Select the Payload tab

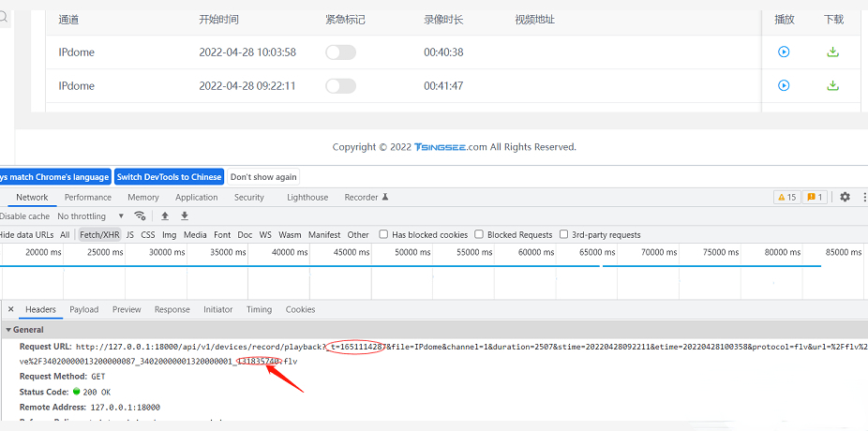(x=84, y=310)
